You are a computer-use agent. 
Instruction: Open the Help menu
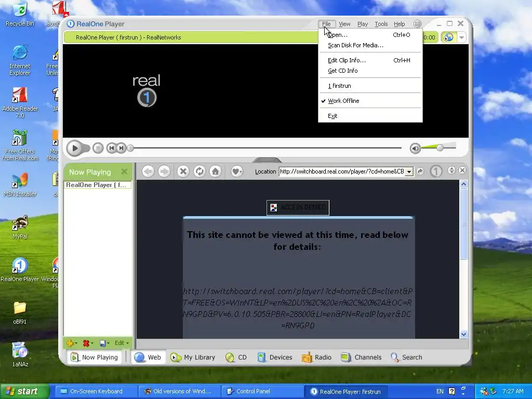coord(400,24)
